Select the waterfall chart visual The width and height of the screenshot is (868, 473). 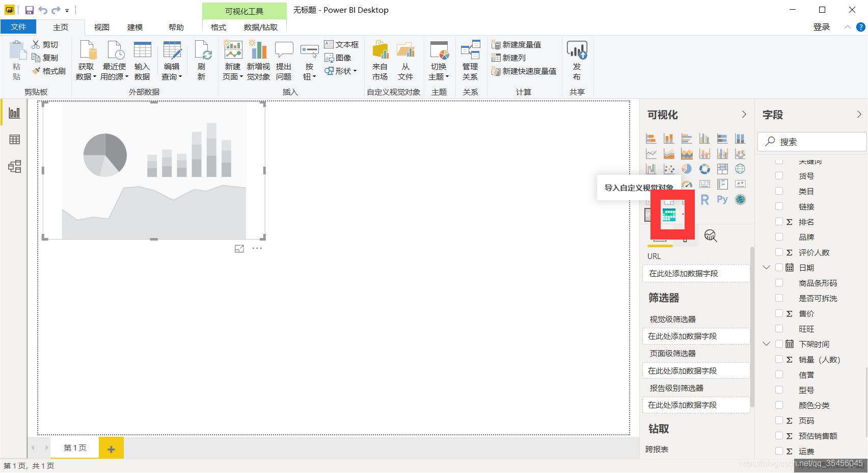click(651, 169)
